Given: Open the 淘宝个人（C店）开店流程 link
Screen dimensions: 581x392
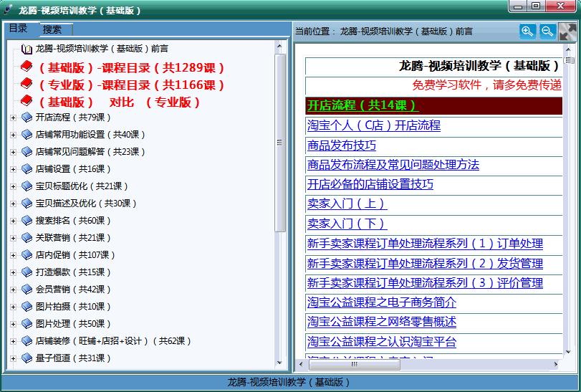Looking at the screenshot, I should tap(374, 125).
